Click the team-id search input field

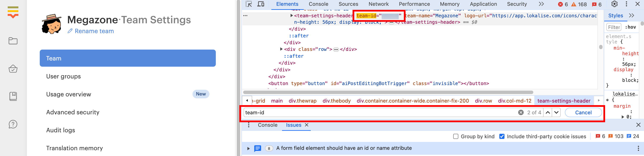pyautogui.click(x=380, y=112)
